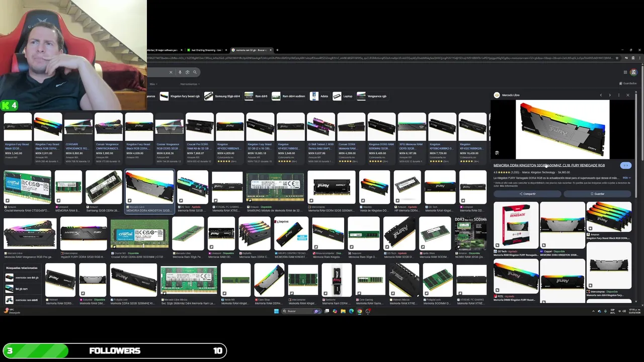Click the browser address bar URL

379,58
